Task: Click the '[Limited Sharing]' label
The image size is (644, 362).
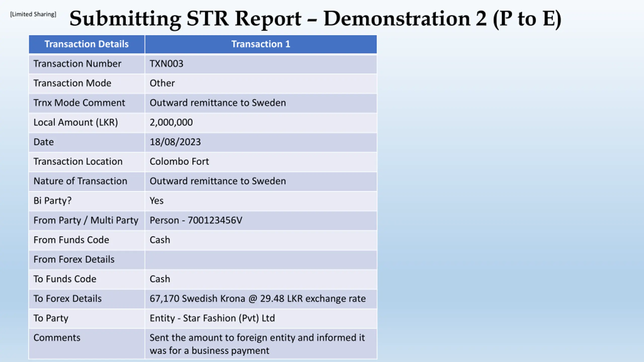Action: click(x=33, y=14)
